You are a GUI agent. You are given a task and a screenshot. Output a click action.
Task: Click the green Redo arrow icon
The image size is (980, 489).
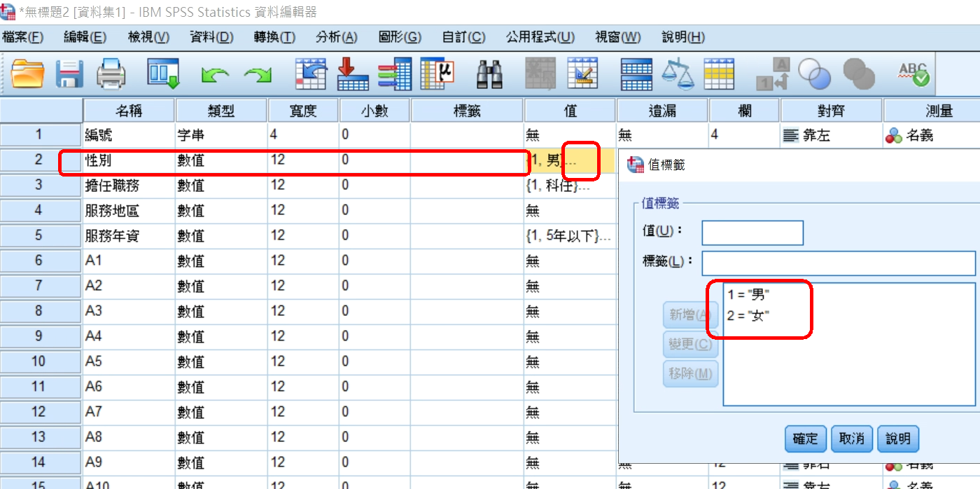(257, 74)
